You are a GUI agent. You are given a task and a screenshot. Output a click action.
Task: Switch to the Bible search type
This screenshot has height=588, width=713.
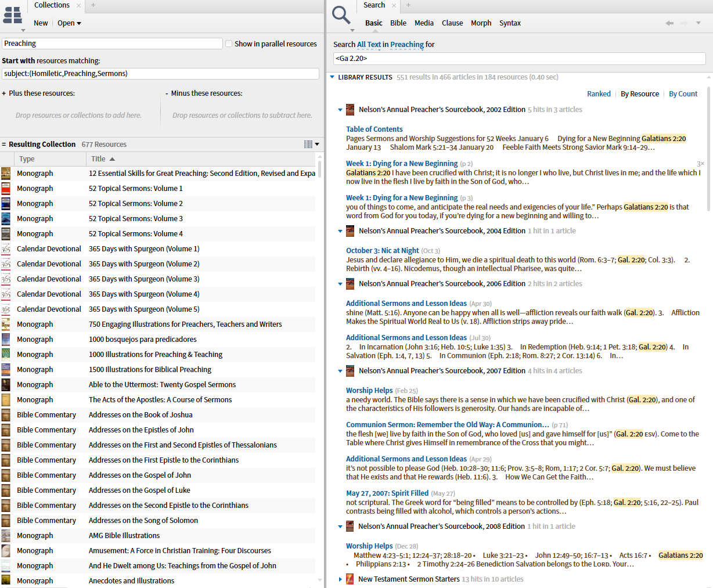point(398,23)
